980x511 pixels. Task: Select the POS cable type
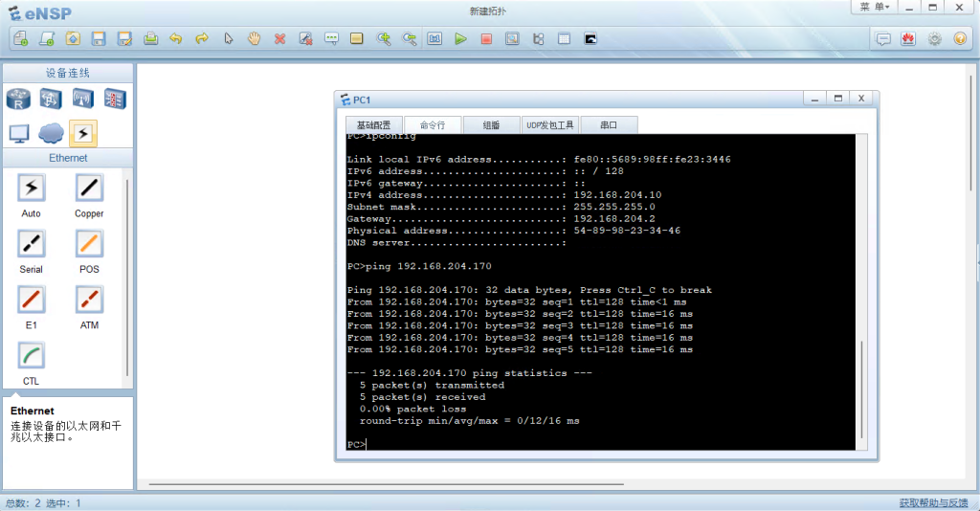(89, 244)
